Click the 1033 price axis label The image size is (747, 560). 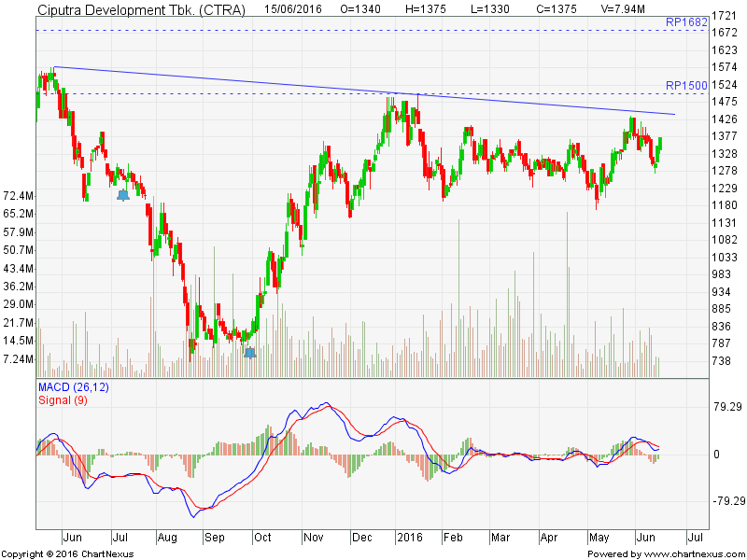pos(725,258)
